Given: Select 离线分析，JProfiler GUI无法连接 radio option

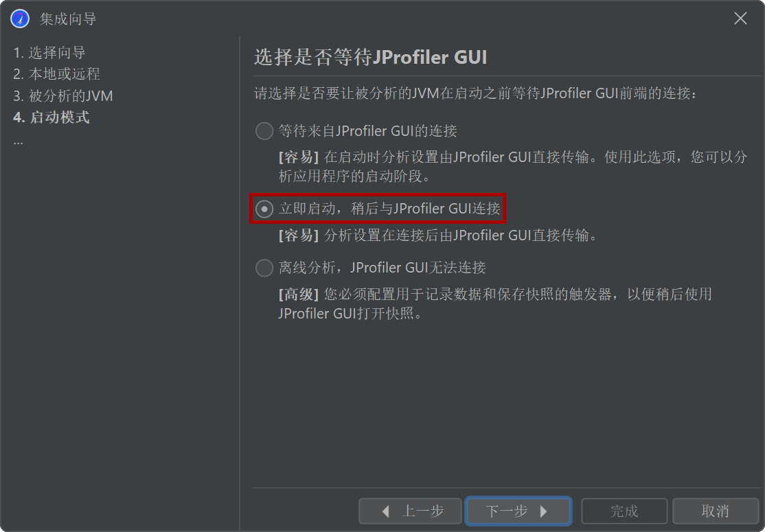Looking at the screenshot, I should [x=264, y=268].
